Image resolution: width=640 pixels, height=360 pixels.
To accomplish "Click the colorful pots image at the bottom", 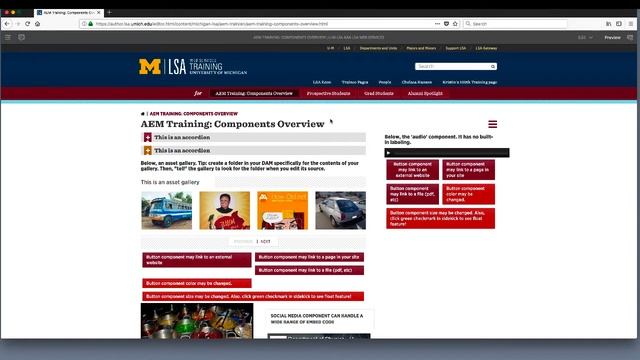I will (197, 321).
